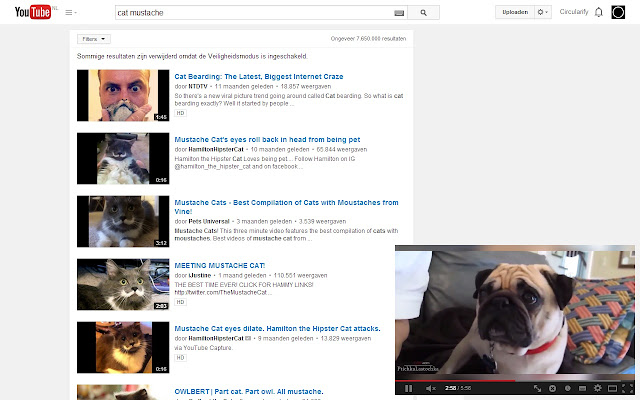Screen dimensions: 640x400
Task: Pause the mini player video
Action: [408, 388]
